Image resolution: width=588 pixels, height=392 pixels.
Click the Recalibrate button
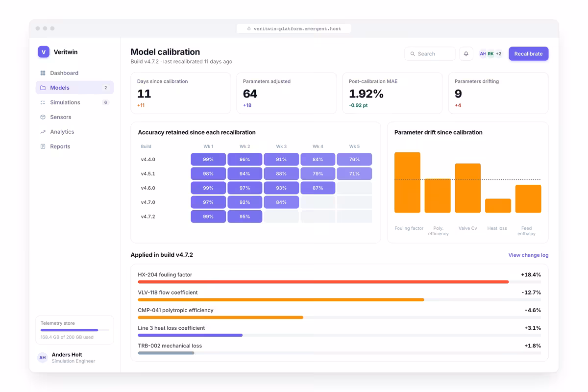[x=528, y=54]
